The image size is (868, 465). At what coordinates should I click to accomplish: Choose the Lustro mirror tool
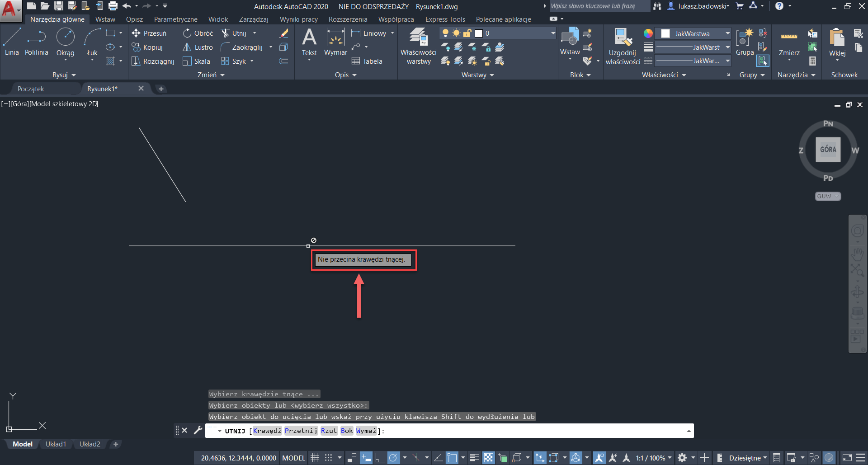coord(198,47)
